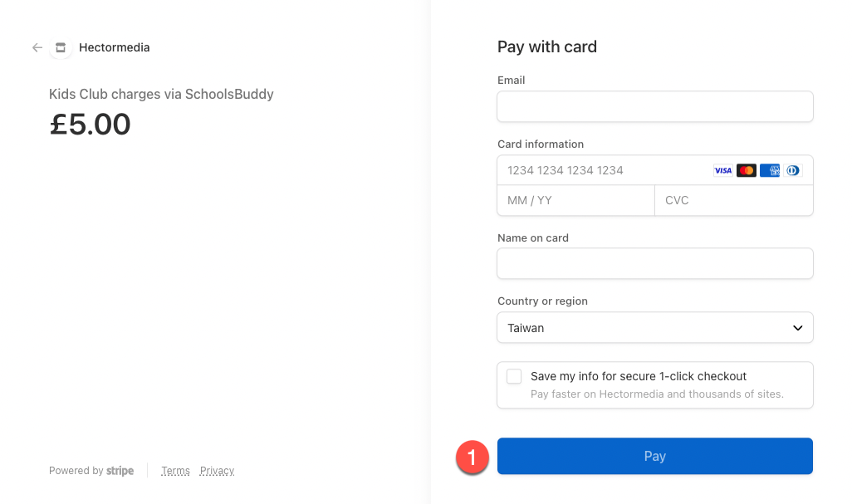Click the Save my info for secure 1-click checkout label
Viewport: 852px width, 504px height.
(x=639, y=376)
